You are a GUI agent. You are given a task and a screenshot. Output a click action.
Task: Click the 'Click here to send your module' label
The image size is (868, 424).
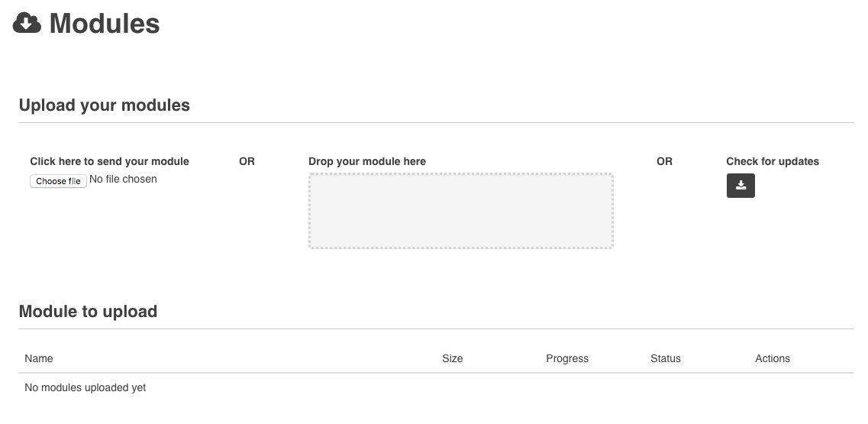point(109,161)
